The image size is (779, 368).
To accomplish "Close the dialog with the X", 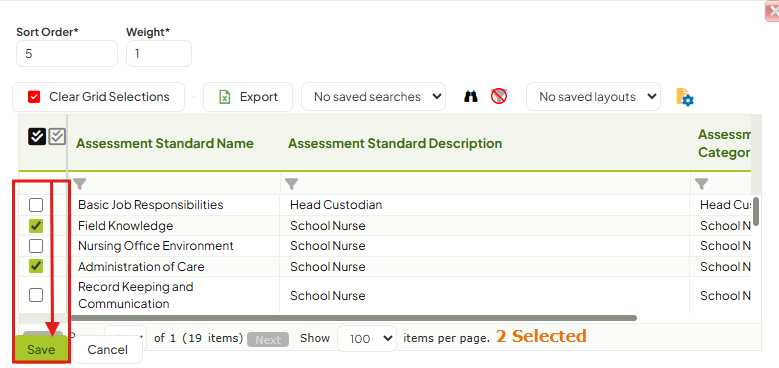I will point(772,11).
